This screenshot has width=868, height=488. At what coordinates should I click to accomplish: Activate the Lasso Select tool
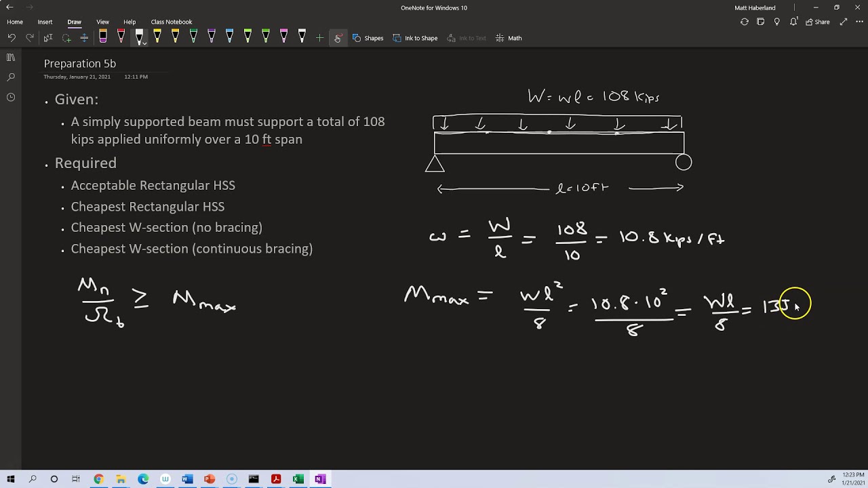click(x=66, y=38)
